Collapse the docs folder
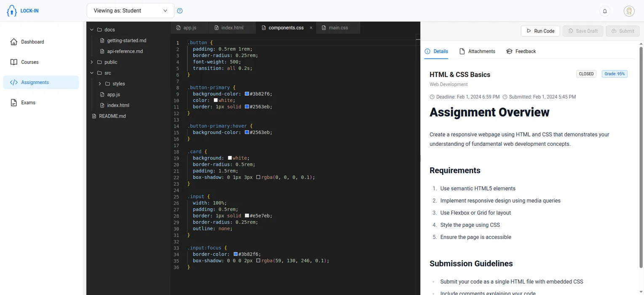The width and height of the screenshot is (644, 295). pyautogui.click(x=92, y=30)
